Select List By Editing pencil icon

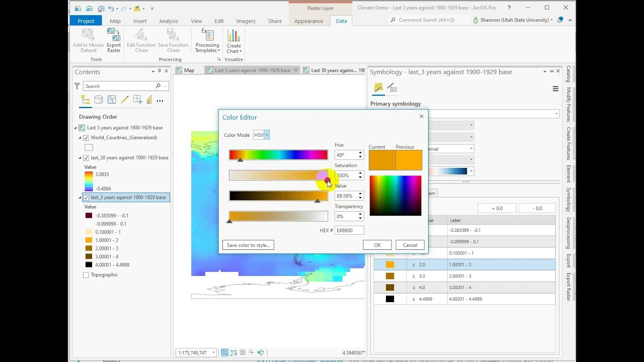(x=124, y=100)
